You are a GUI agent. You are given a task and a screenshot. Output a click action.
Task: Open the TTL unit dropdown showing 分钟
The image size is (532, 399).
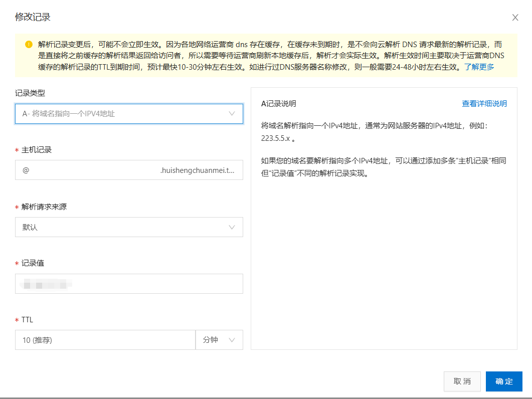(219, 340)
